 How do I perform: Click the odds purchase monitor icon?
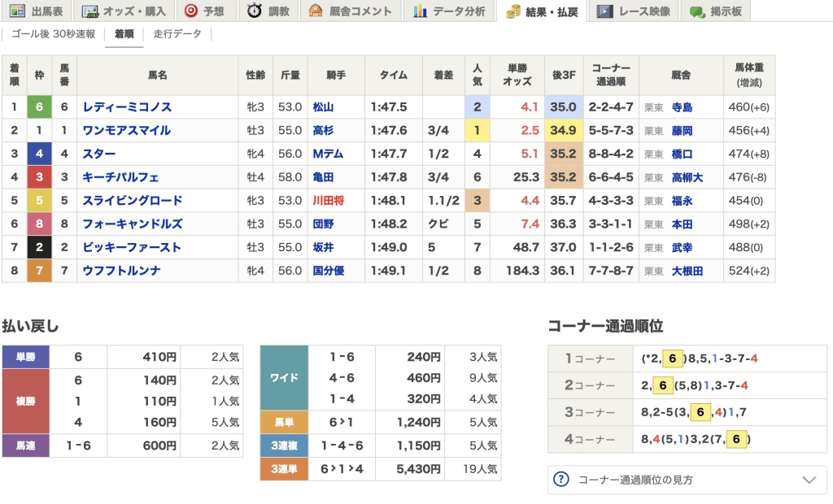(x=90, y=11)
